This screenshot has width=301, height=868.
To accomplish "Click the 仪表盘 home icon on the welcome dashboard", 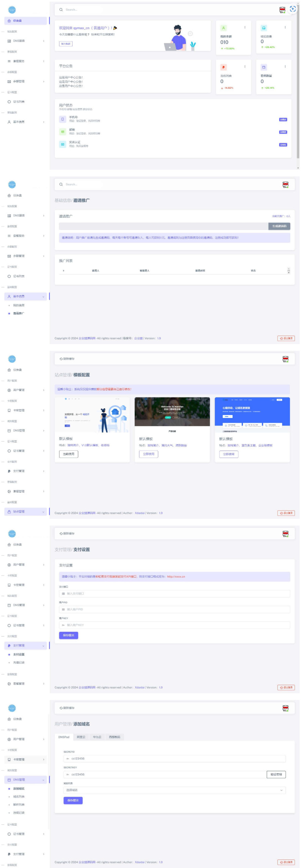I will 9,21.
